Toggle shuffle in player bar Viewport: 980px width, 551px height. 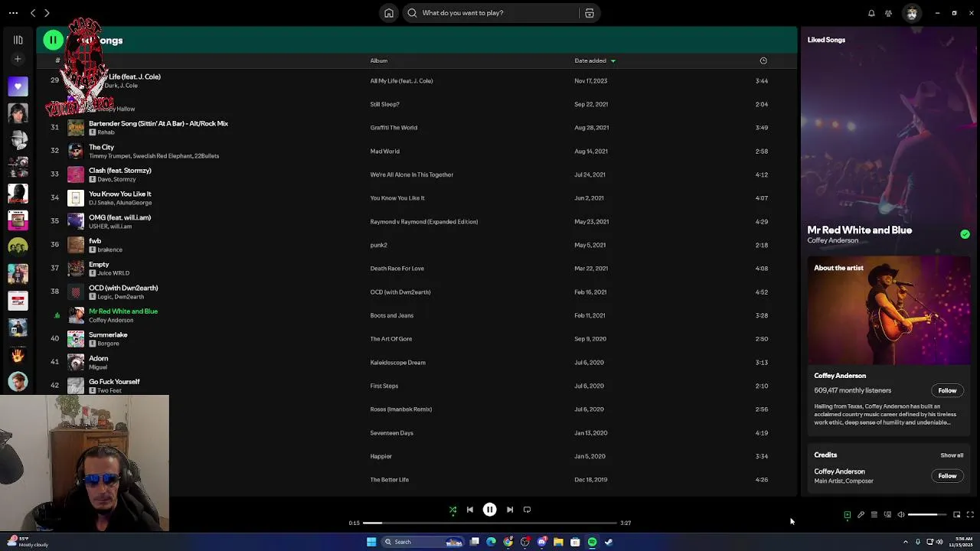pos(452,510)
